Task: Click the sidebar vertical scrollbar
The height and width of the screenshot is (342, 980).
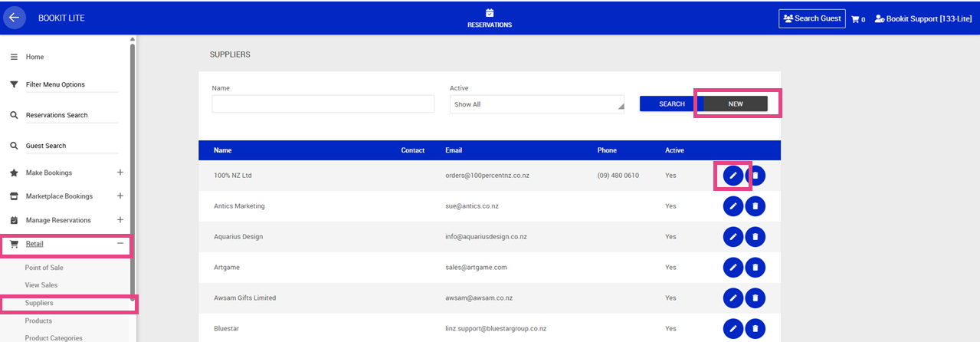Action: (x=133, y=173)
